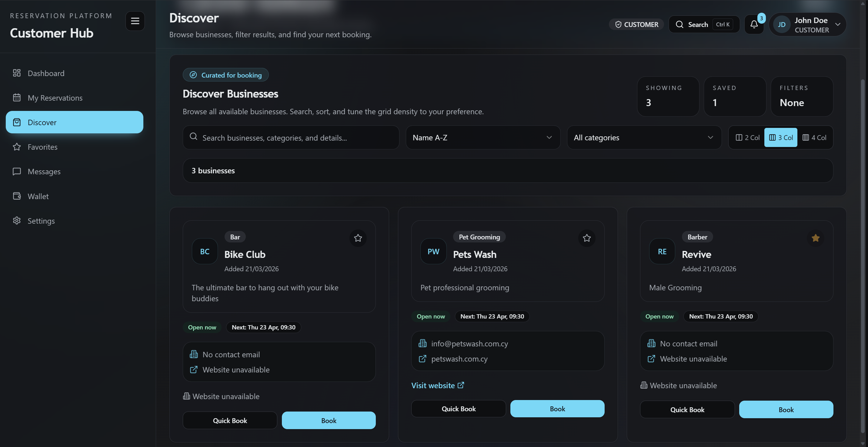Go to the Messages section
868x447 pixels.
point(44,172)
